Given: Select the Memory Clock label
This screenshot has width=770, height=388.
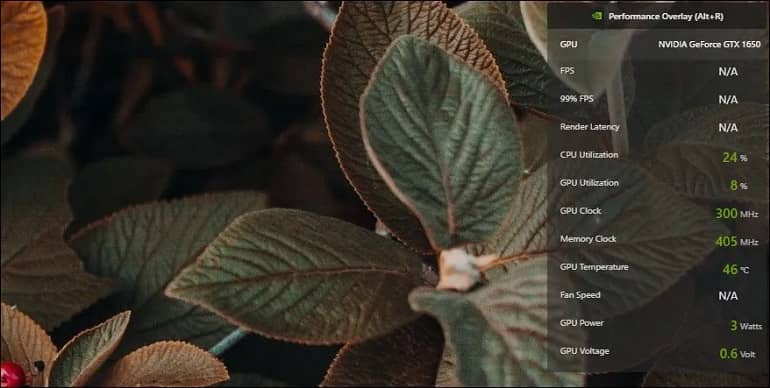Looking at the screenshot, I should coord(588,239).
